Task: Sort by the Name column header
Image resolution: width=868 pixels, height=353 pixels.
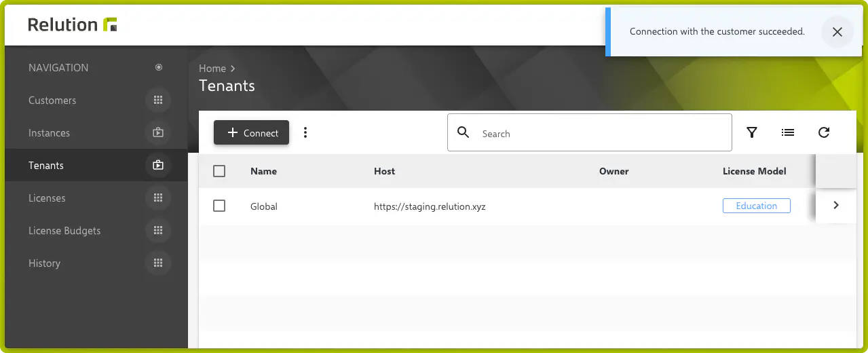Action: click(263, 171)
